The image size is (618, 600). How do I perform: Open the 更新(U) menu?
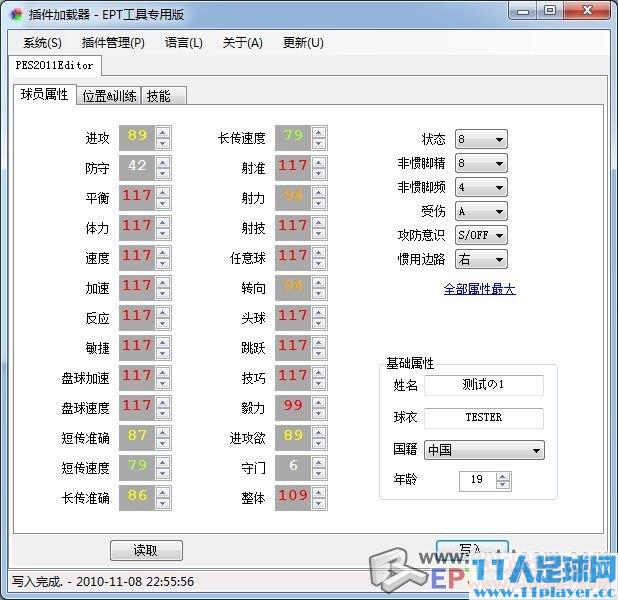[303, 43]
